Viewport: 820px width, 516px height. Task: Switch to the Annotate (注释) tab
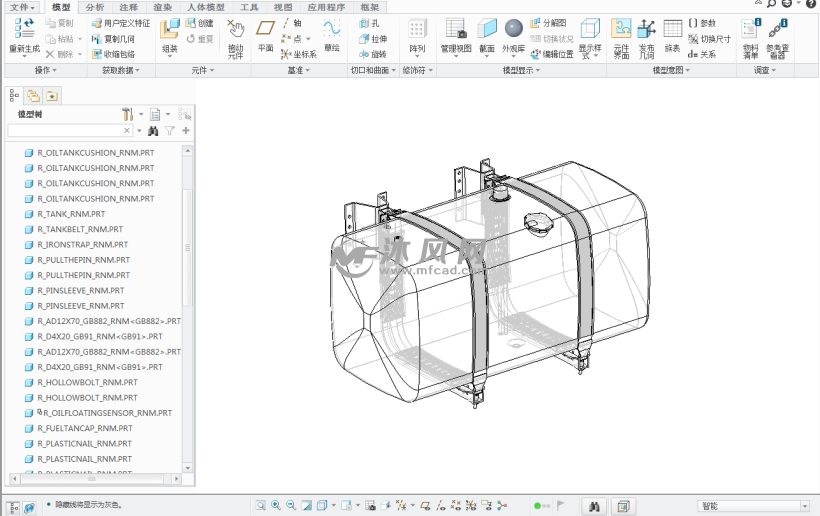tap(129, 7)
